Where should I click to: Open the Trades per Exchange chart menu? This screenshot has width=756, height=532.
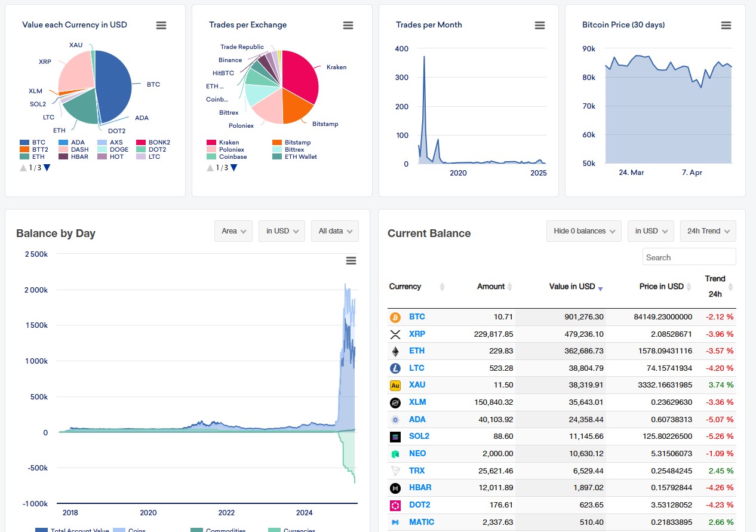(348, 25)
